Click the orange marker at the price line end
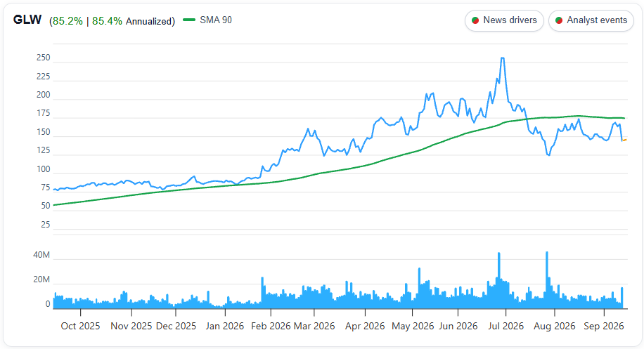The width and height of the screenshot is (644, 349). (x=625, y=140)
